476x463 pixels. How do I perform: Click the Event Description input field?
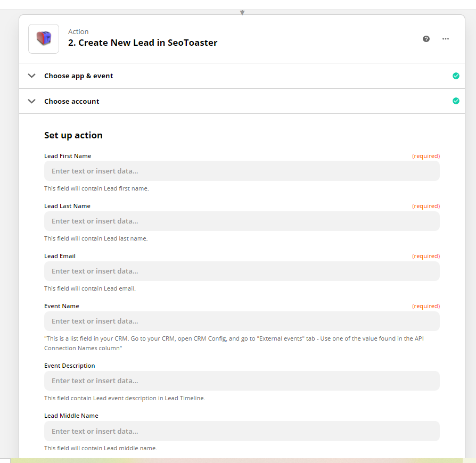coord(242,381)
